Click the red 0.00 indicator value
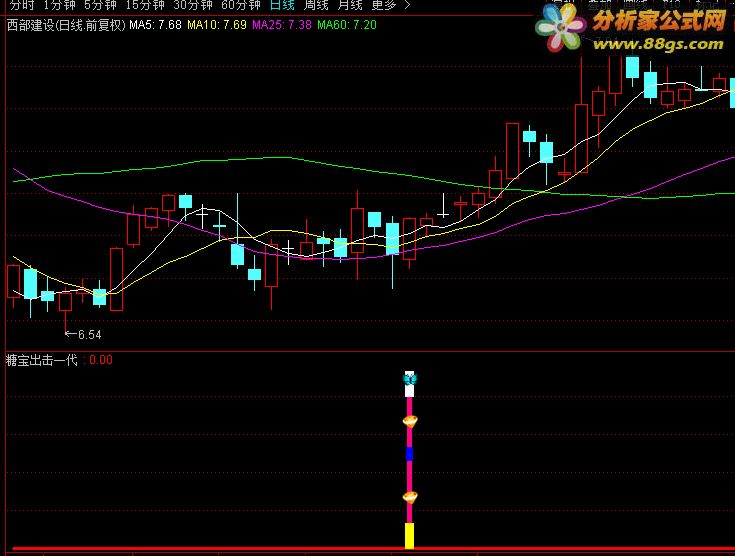The image size is (735, 556). coord(101,360)
